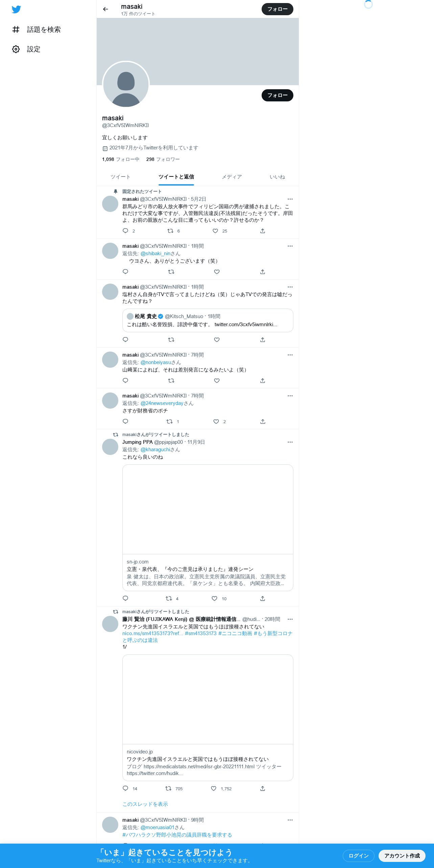This screenshot has height=868, width=434.
Task: Share the さすが財務省のポチ tweet
Action: point(263,421)
